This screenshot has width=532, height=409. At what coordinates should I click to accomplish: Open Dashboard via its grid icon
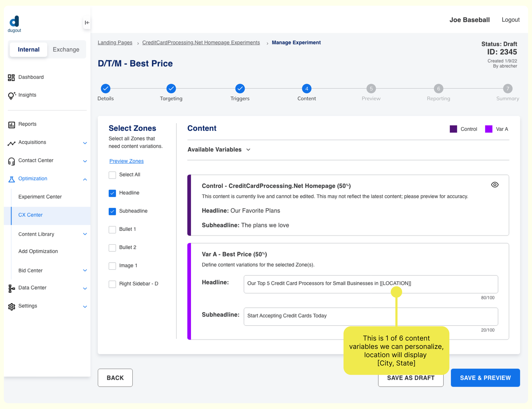11,77
